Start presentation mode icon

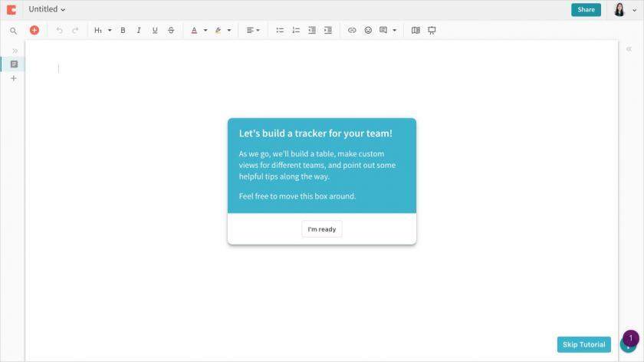click(432, 30)
